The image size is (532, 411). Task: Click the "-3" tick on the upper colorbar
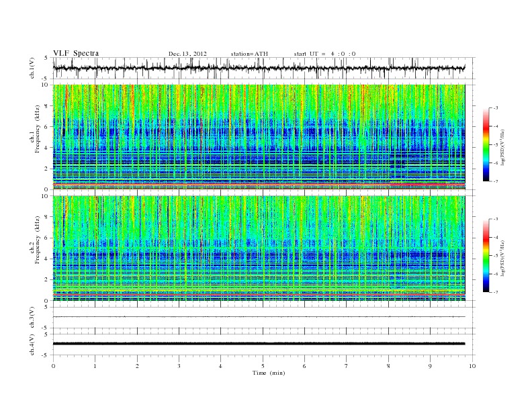[x=495, y=108]
